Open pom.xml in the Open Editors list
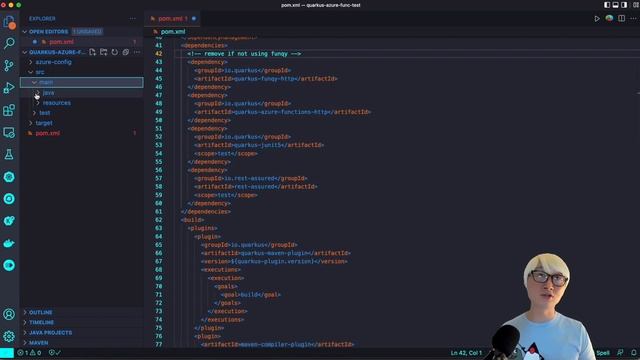Image resolution: width=640 pixels, height=360 pixels. click(x=62, y=42)
